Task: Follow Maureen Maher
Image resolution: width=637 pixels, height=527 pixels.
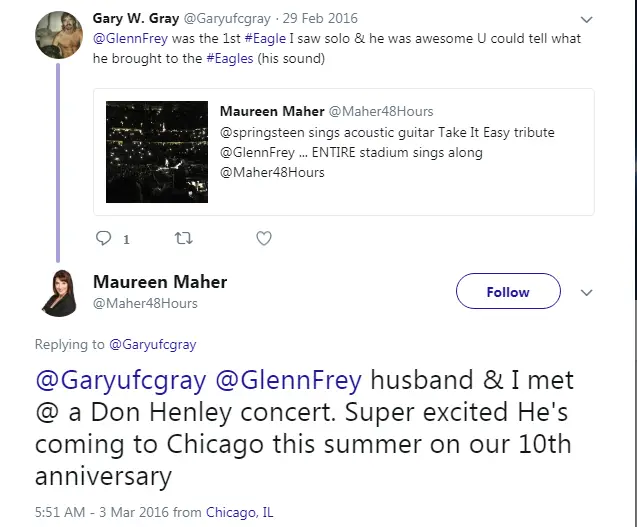Action: pyautogui.click(x=508, y=291)
